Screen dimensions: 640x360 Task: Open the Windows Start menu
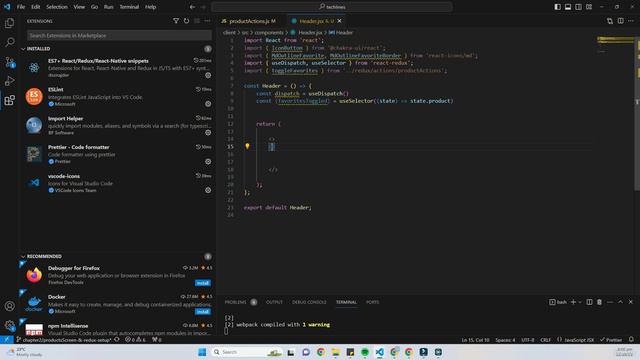pyautogui.click(x=202, y=352)
